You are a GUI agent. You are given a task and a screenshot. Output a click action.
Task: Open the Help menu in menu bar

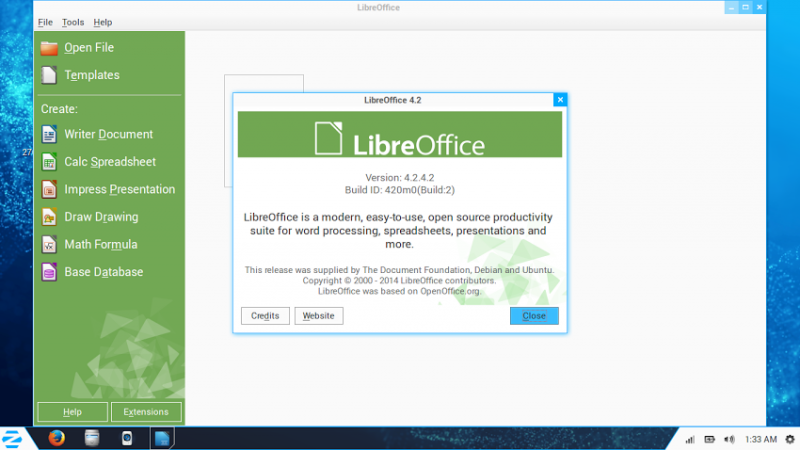tap(103, 22)
